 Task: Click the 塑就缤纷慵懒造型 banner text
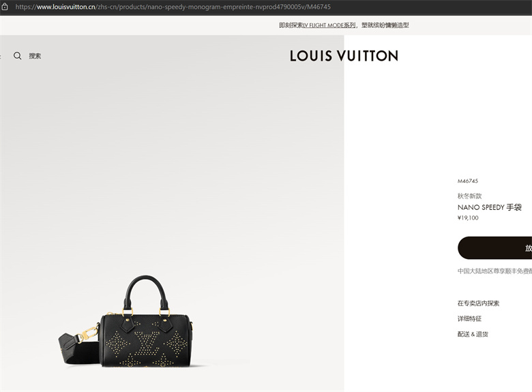coord(385,25)
